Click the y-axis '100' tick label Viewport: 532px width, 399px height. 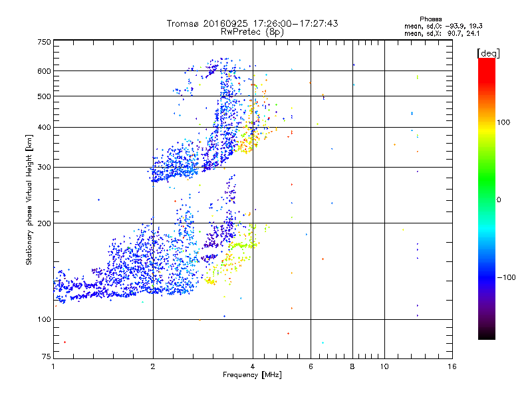coord(44,320)
